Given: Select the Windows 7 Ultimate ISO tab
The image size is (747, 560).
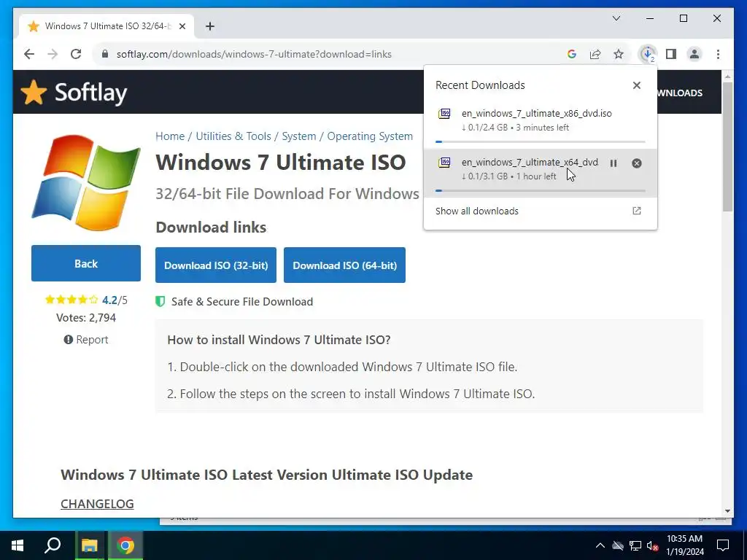Looking at the screenshot, I should tap(107, 26).
